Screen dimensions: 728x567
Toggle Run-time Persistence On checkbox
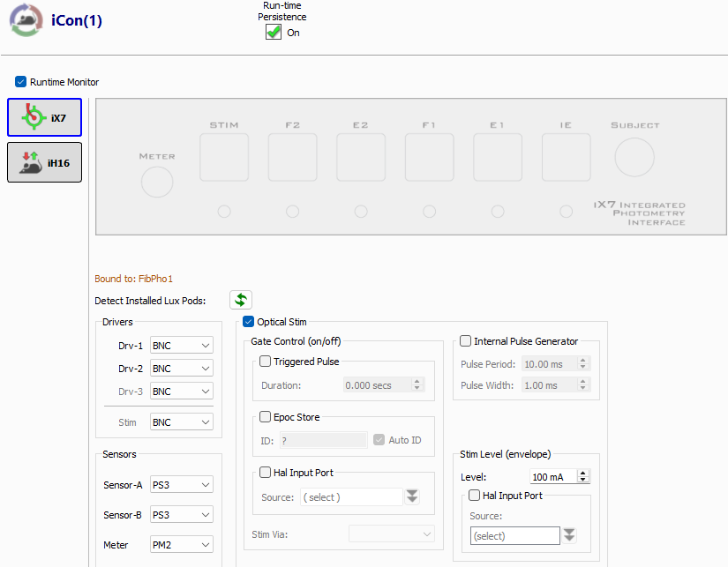(274, 32)
